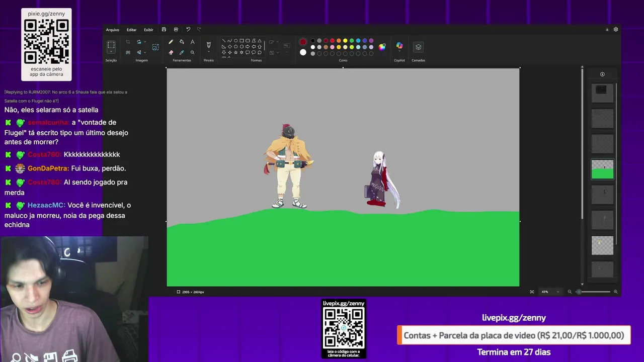
Task: Select the line shape
Action: tap(224, 41)
